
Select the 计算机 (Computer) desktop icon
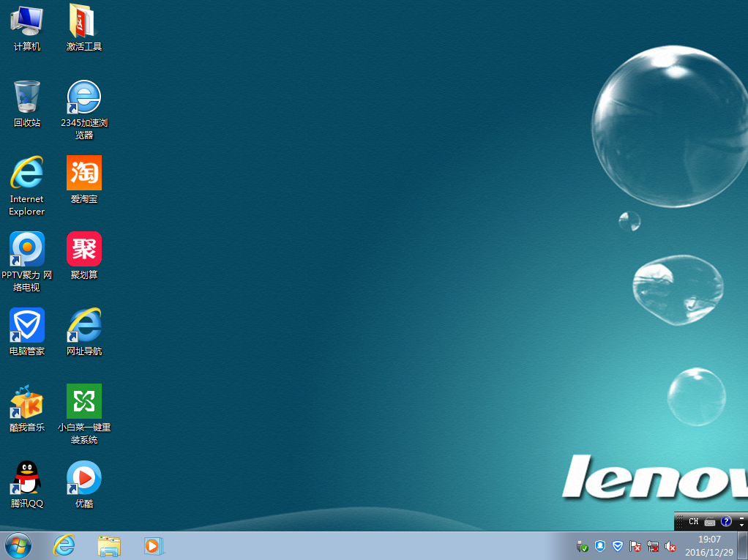26,28
